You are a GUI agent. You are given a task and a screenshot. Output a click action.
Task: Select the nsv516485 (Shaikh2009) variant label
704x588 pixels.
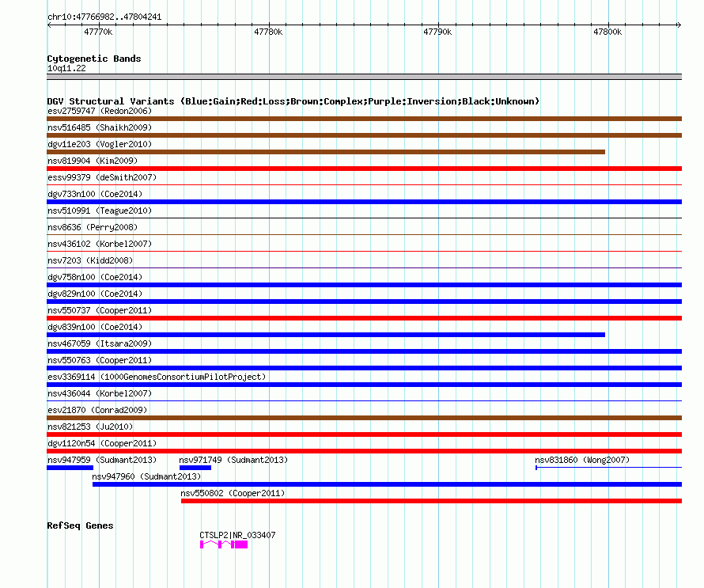pyautogui.click(x=100, y=127)
